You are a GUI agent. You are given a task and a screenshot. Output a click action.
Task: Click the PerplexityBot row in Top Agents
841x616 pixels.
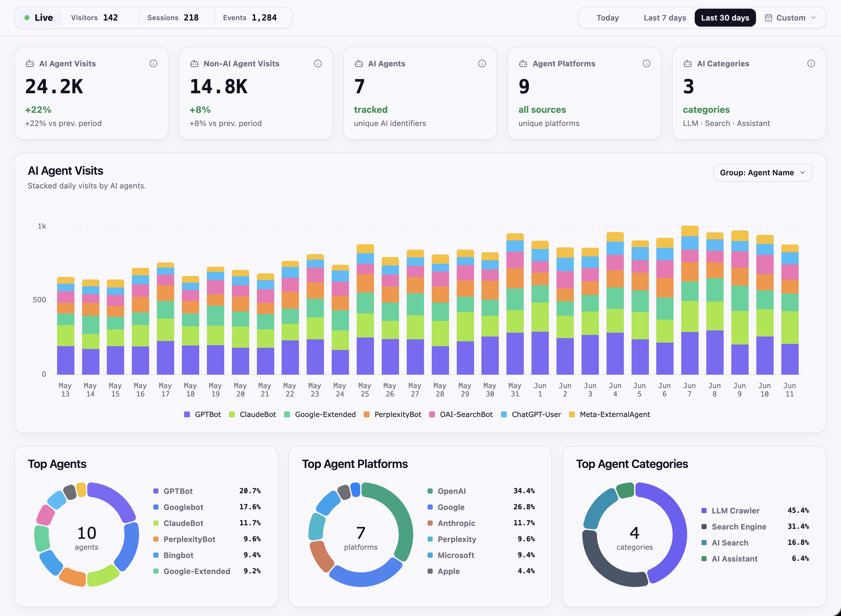pyautogui.click(x=207, y=539)
